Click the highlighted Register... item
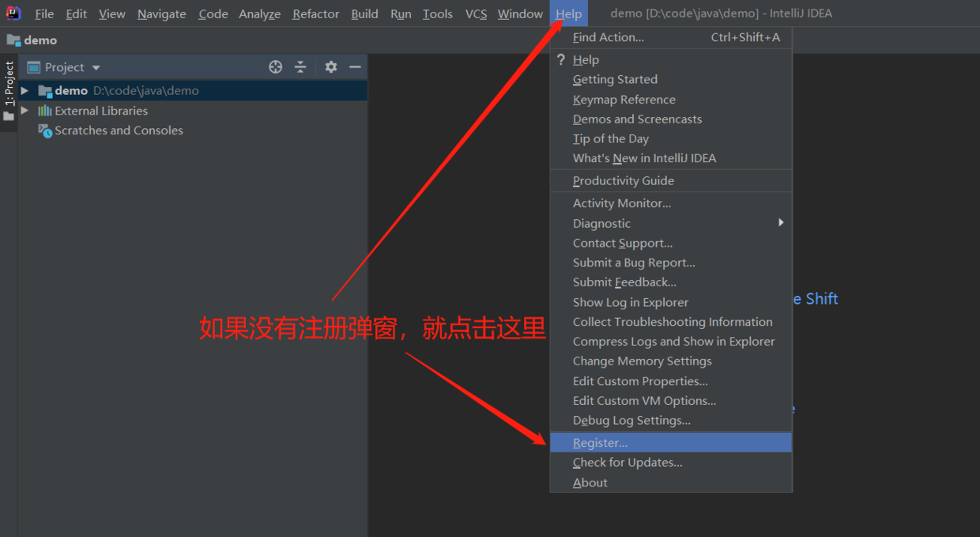 coord(671,443)
